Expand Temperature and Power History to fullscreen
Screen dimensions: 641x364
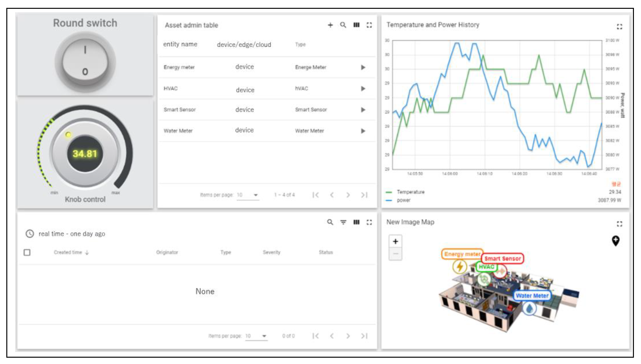(x=619, y=26)
